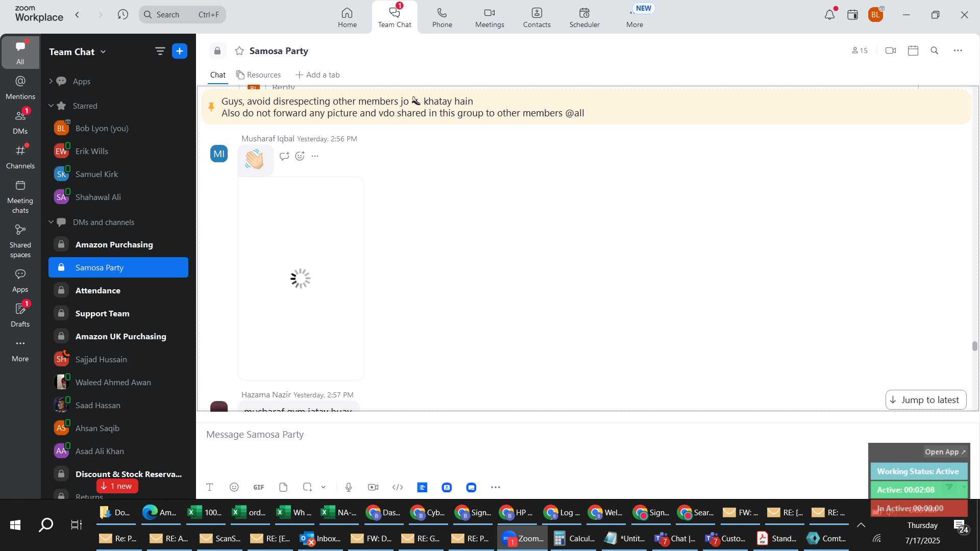The image size is (980, 551).
Task: Open the notifications bell
Action: pyautogui.click(x=829, y=15)
